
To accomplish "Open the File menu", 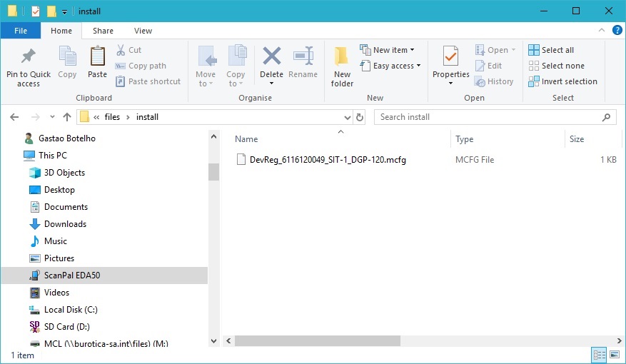I will tap(20, 31).
